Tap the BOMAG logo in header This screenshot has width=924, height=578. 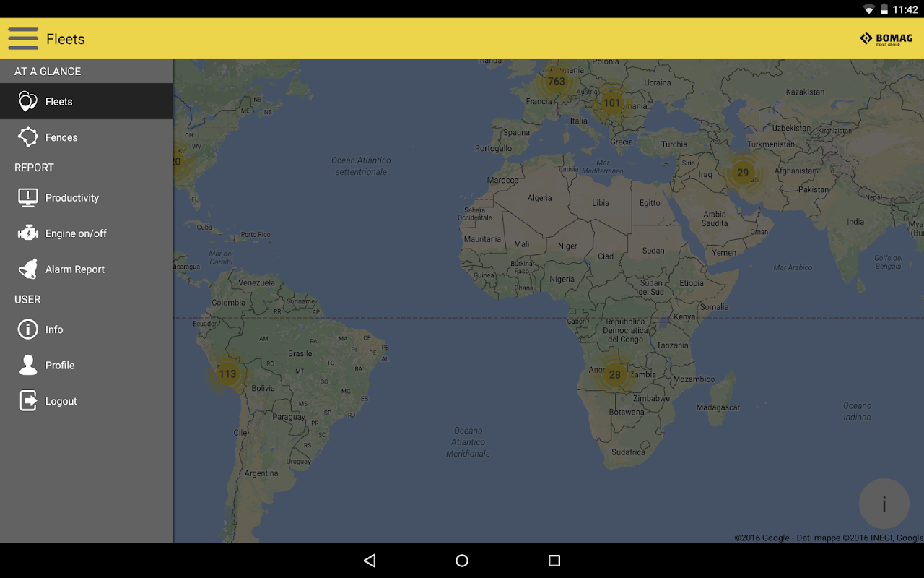[886, 39]
